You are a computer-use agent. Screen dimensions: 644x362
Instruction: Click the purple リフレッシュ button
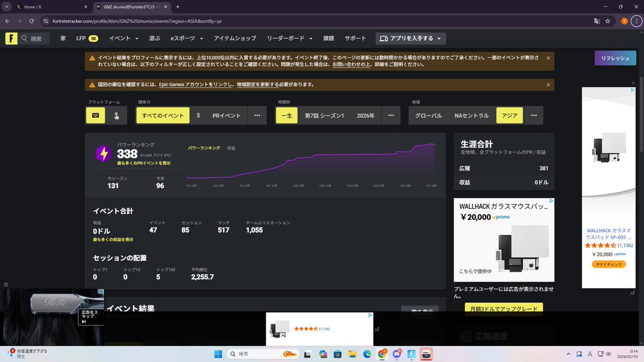pos(615,58)
